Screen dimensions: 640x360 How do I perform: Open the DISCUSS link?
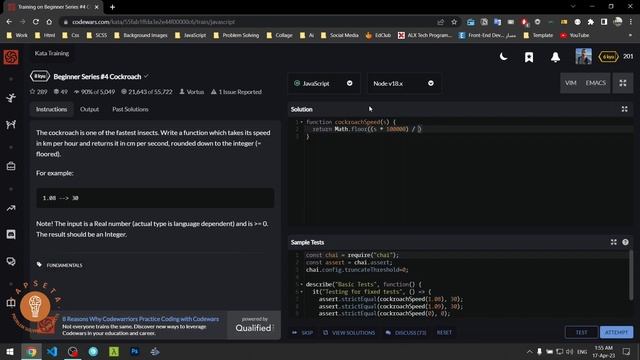pyautogui.click(x=406, y=333)
